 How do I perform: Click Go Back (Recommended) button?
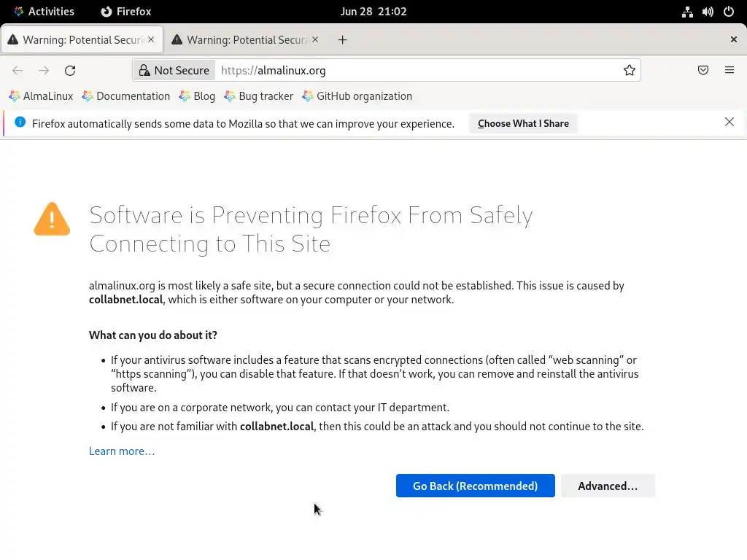click(x=475, y=486)
